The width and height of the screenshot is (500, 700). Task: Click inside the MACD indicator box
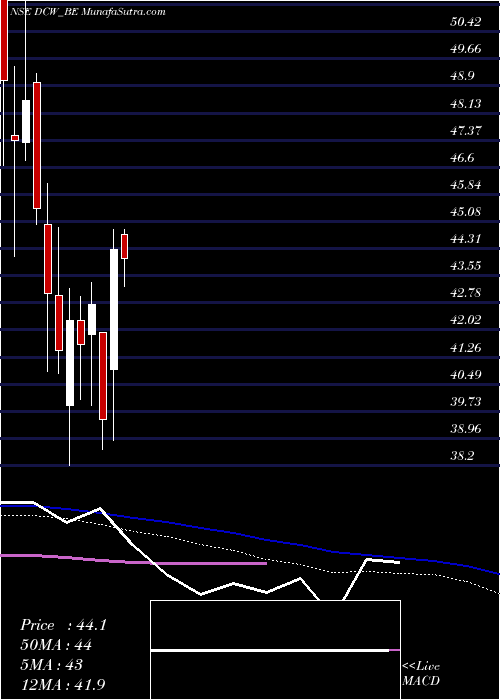[275, 650]
